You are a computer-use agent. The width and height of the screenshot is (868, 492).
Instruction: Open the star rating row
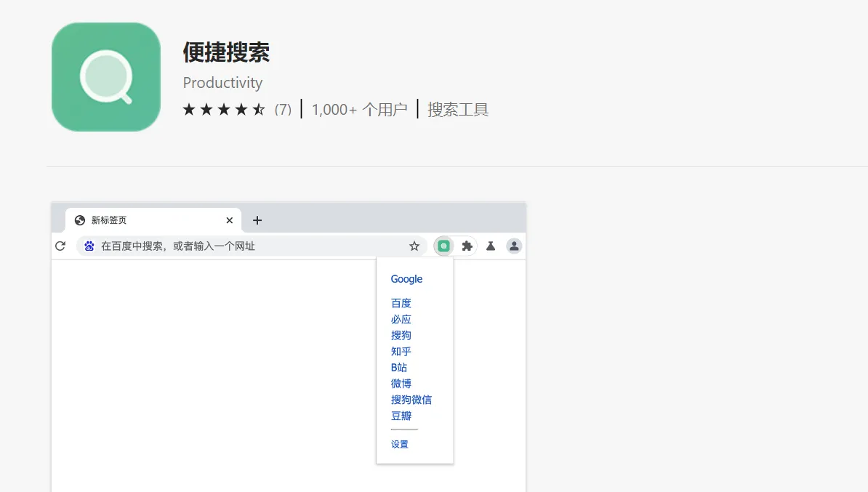[224, 110]
